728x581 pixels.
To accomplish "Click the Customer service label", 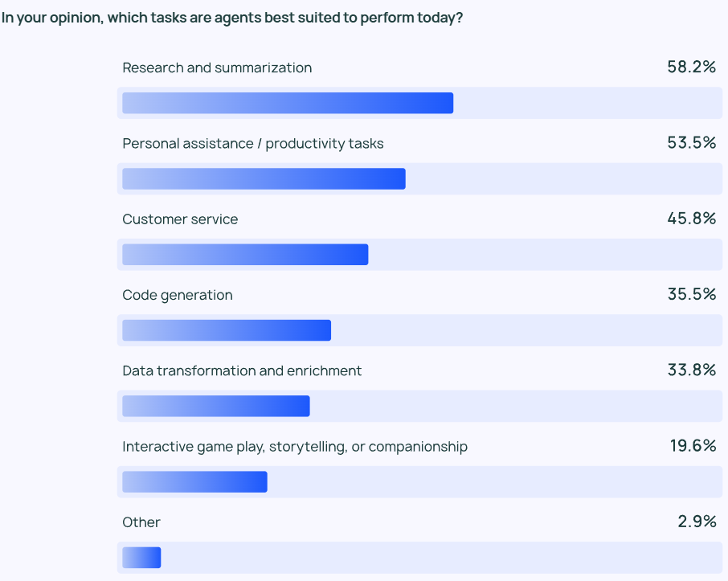I will point(180,219).
